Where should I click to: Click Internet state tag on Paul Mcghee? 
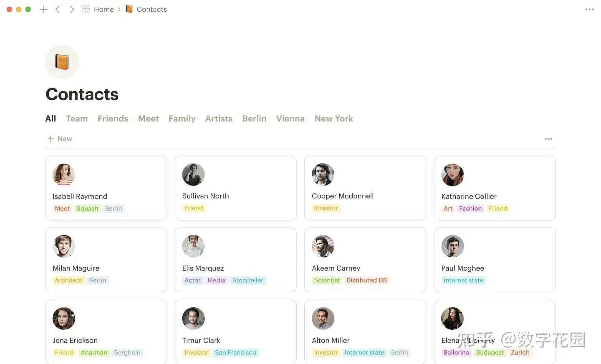pyautogui.click(x=463, y=280)
